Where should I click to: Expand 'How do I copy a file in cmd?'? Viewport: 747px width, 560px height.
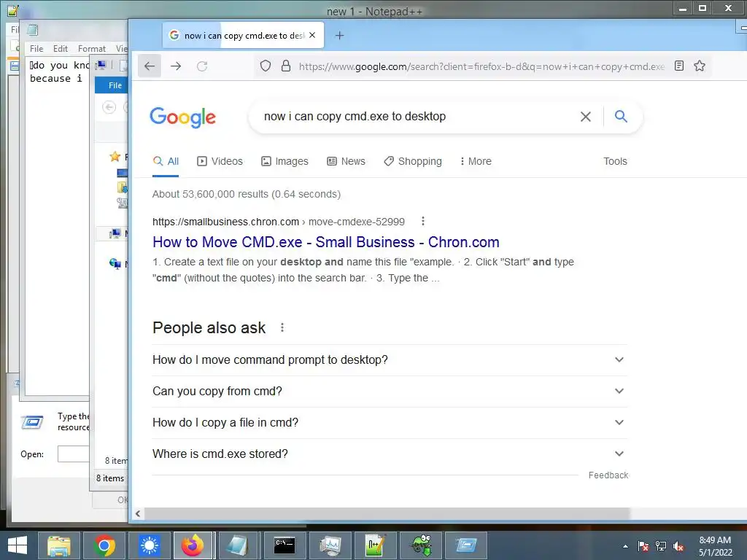390,422
